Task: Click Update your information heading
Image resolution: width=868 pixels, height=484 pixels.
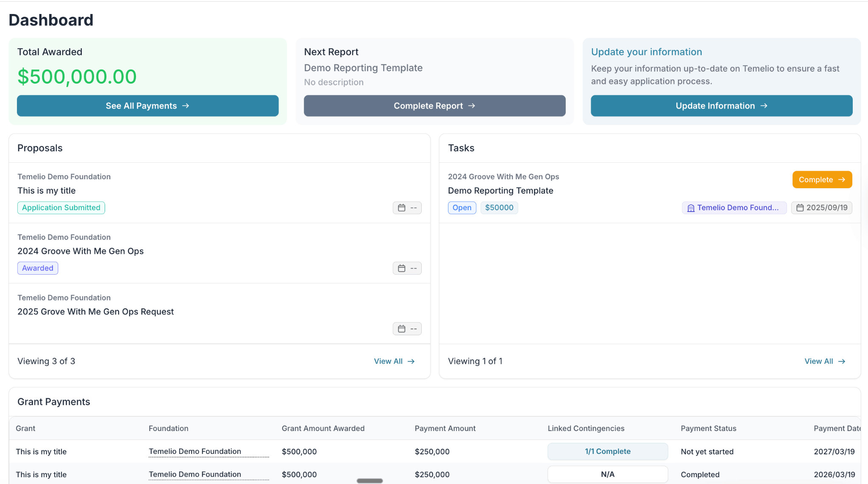Action: coord(646,52)
